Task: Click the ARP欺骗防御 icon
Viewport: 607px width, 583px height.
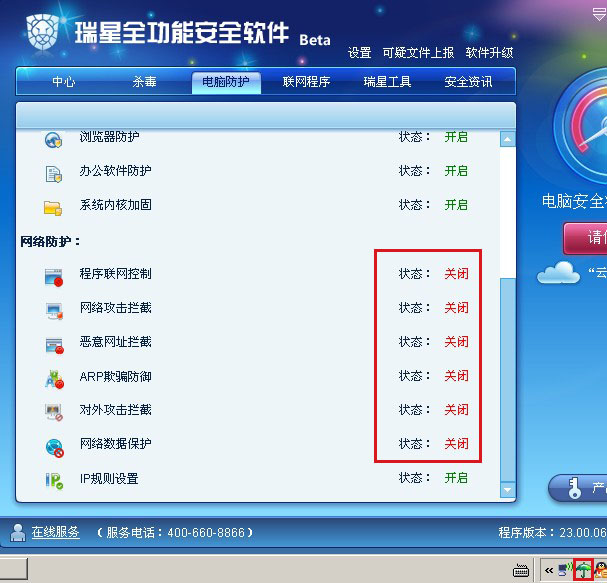Action: coord(54,379)
